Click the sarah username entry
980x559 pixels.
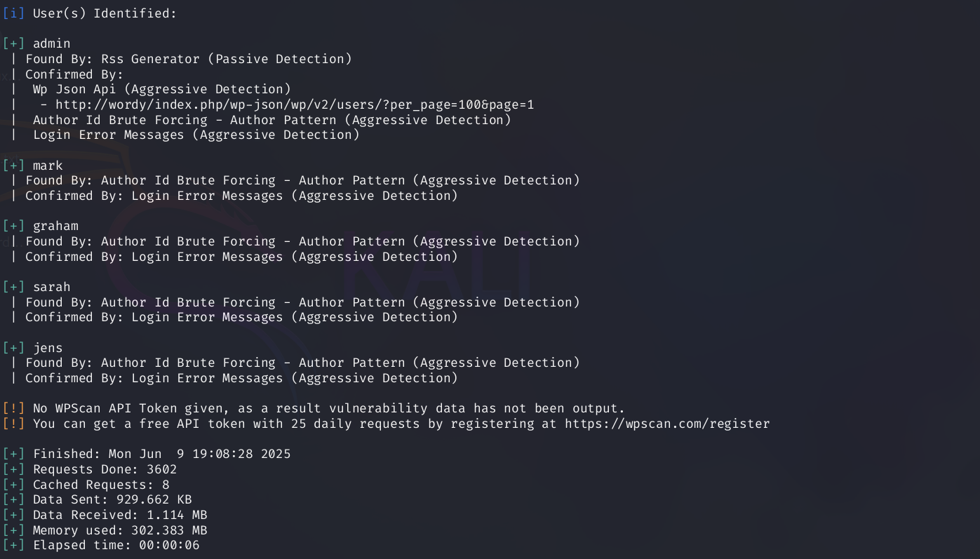(51, 287)
